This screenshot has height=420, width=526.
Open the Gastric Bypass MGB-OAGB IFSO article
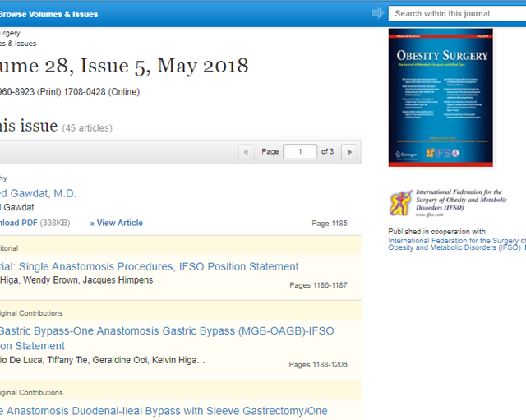pyautogui.click(x=166, y=331)
